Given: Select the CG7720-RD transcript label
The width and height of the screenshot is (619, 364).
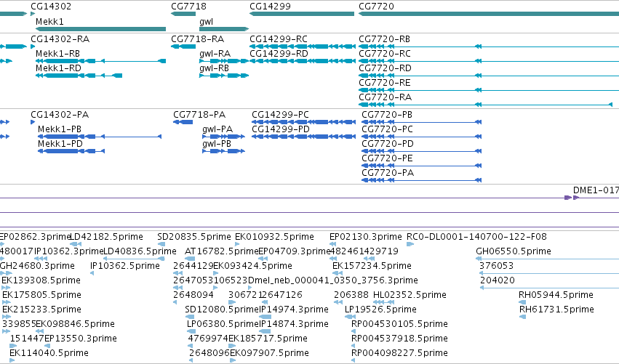Looking at the screenshot, I should (x=385, y=68).
